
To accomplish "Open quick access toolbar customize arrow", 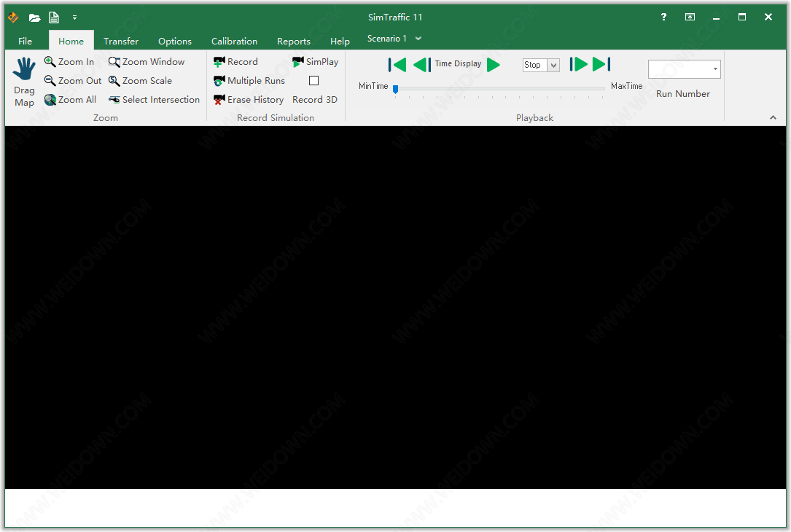I will pos(74,17).
